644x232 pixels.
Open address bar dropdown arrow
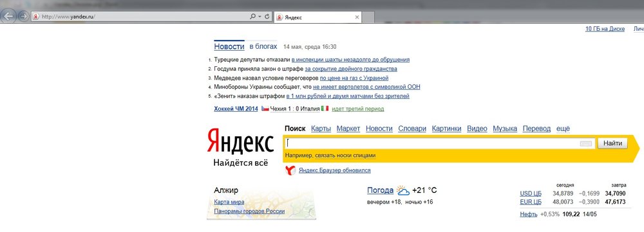pyautogui.click(x=260, y=17)
